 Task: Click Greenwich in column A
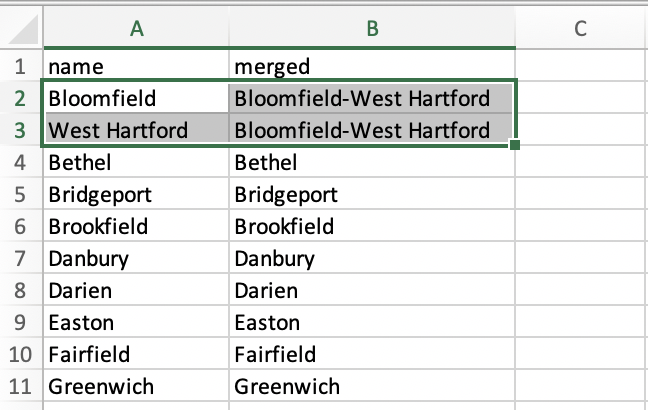(x=136, y=386)
